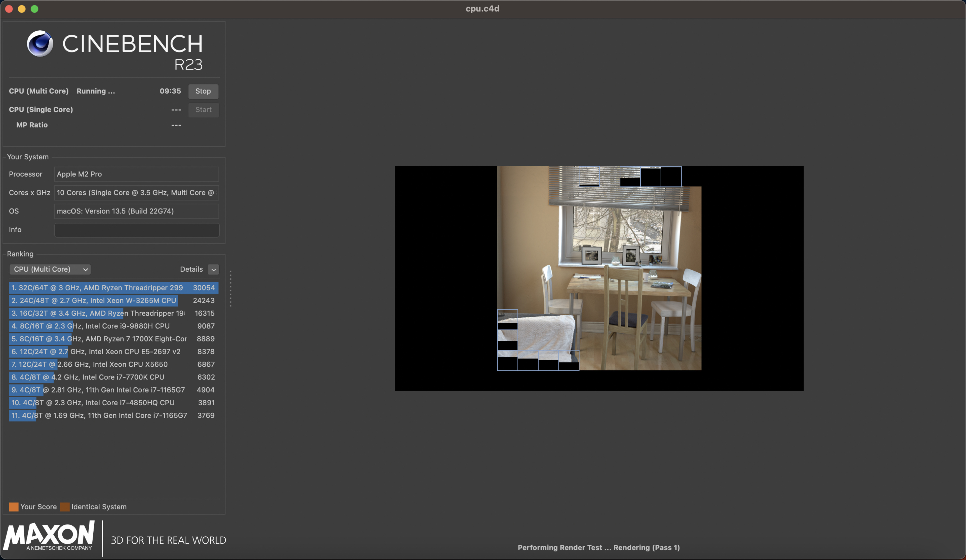Expand the Details chevron in Ranking
Viewport: 966px width, 560px height.
pyautogui.click(x=214, y=270)
